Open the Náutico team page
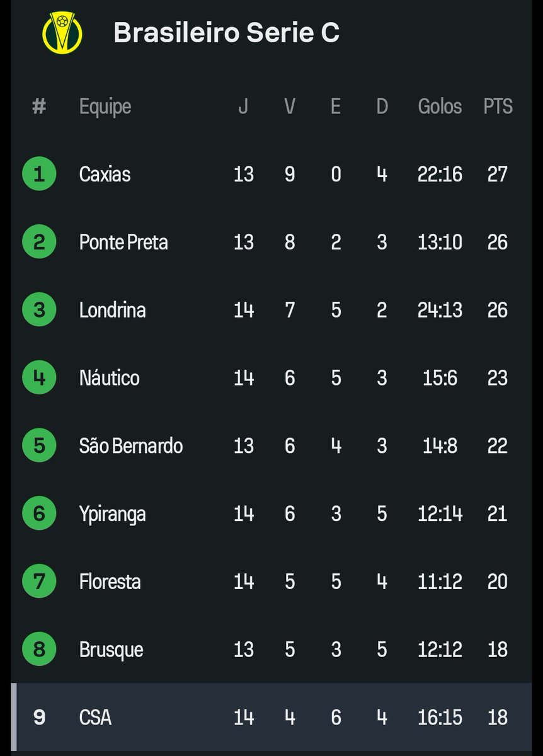The image size is (543, 756). [109, 378]
